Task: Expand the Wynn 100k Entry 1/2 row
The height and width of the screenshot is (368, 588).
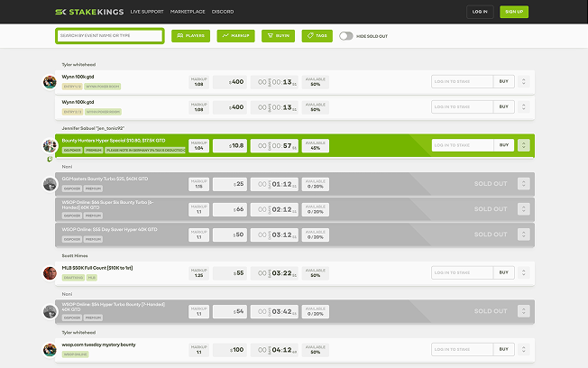Action: (523, 81)
